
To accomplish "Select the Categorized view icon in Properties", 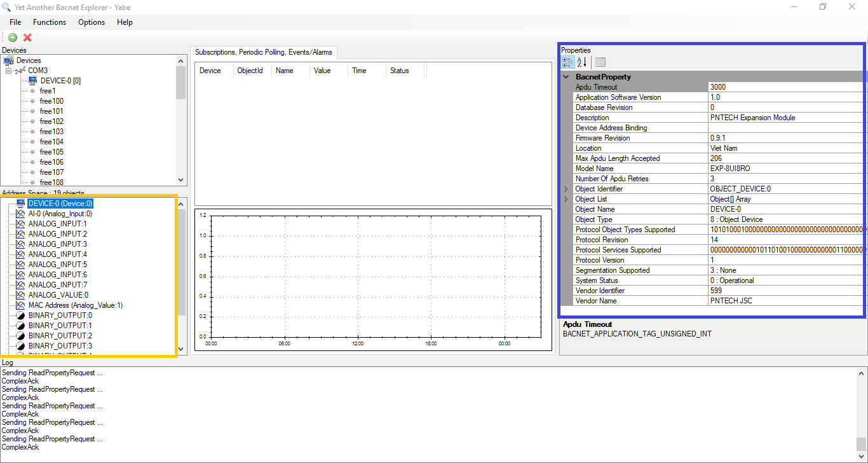I will 567,62.
